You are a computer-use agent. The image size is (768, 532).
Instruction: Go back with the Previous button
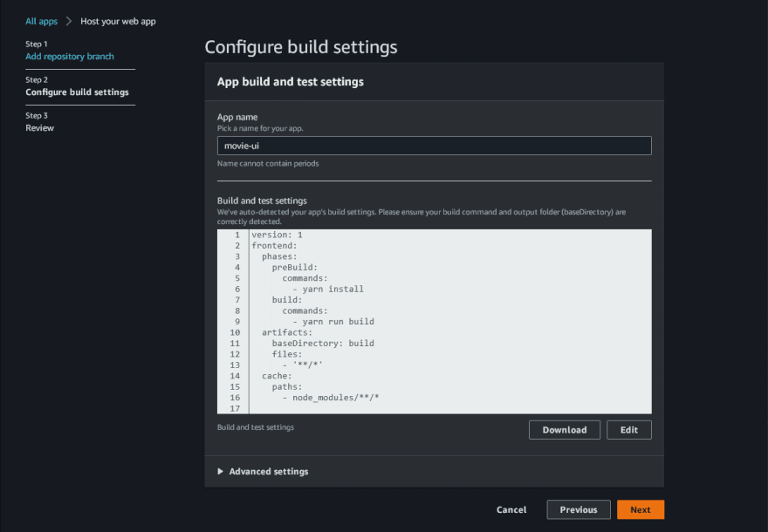[x=579, y=509]
